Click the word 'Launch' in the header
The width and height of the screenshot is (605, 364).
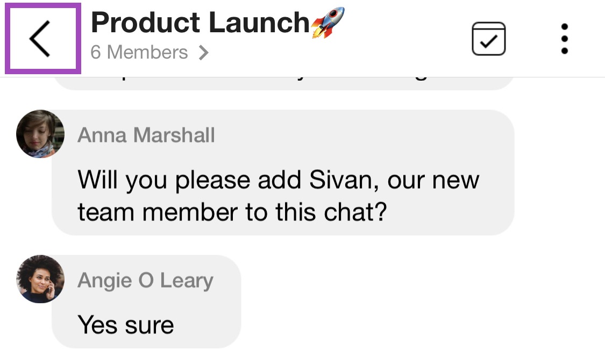pyautogui.click(x=259, y=23)
